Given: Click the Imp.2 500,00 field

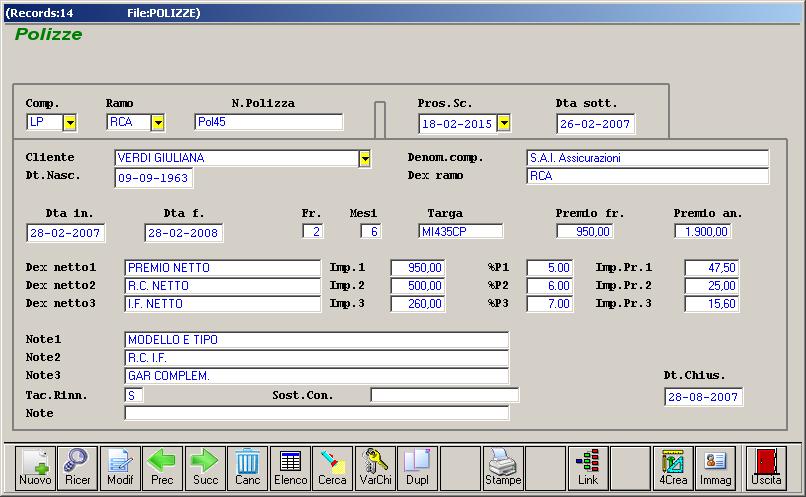Looking at the screenshot, I should (x=418, y=286).
